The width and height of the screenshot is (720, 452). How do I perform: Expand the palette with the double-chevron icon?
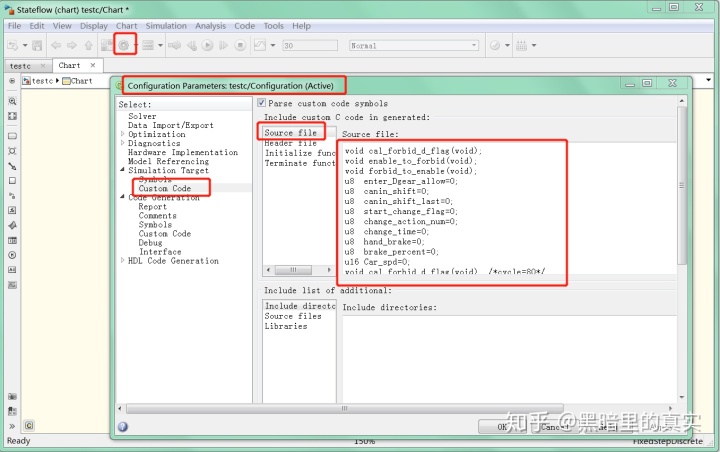point(12,426)
